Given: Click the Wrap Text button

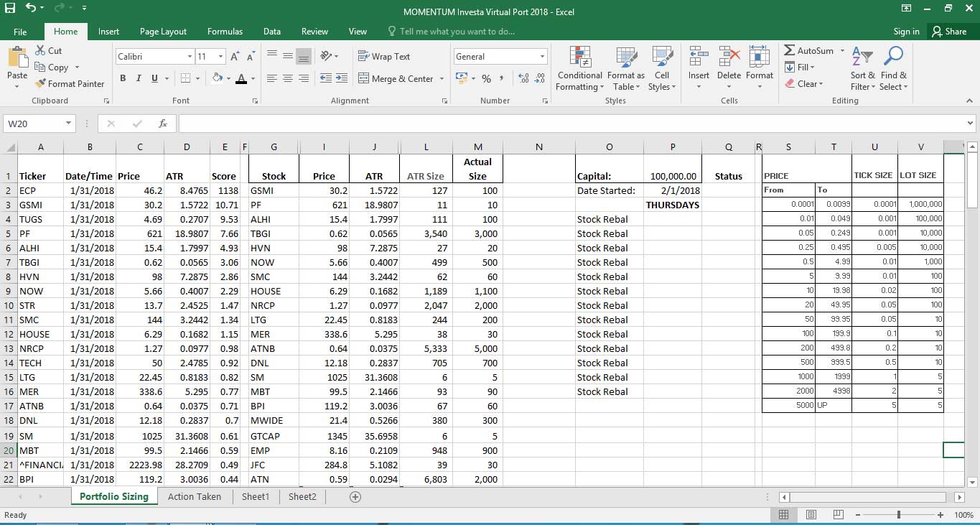Looking at the screenshot, I should (x=384, y=57).
